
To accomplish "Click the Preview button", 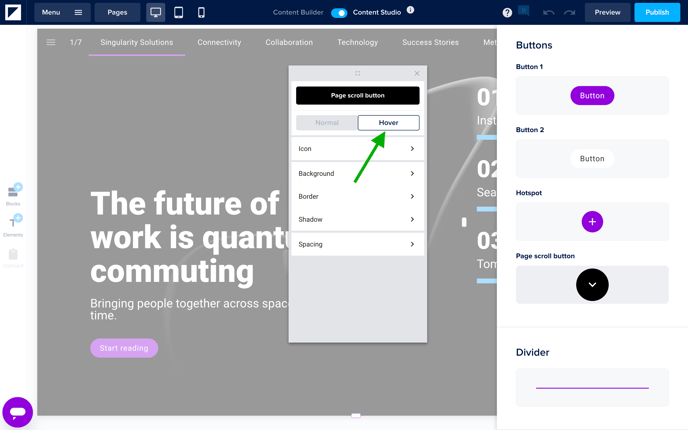I will (x=607, y=12).
